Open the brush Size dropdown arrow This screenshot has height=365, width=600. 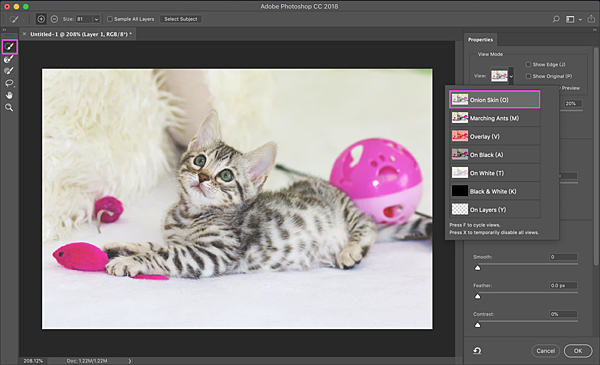(x=96, y=19)
